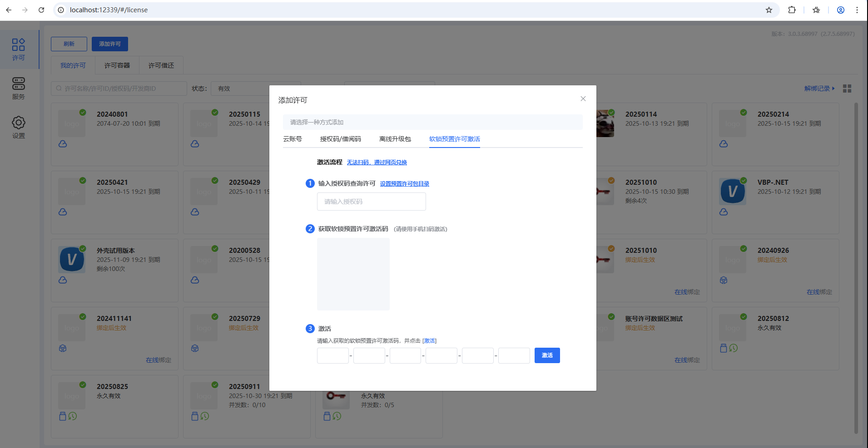Click 在线绑定 on the 20240926 card
The height and width of the screenshot is (448, 868).
[819, 292]
